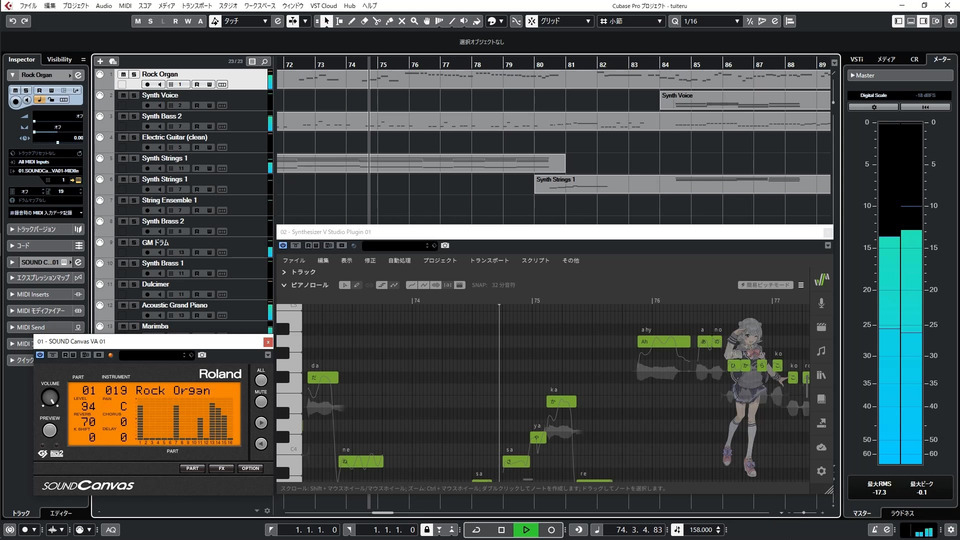Viewport: 960px width, 540px height.
Task: Open MIDI menu in Cubase menu bar
Action: (125, 6)
